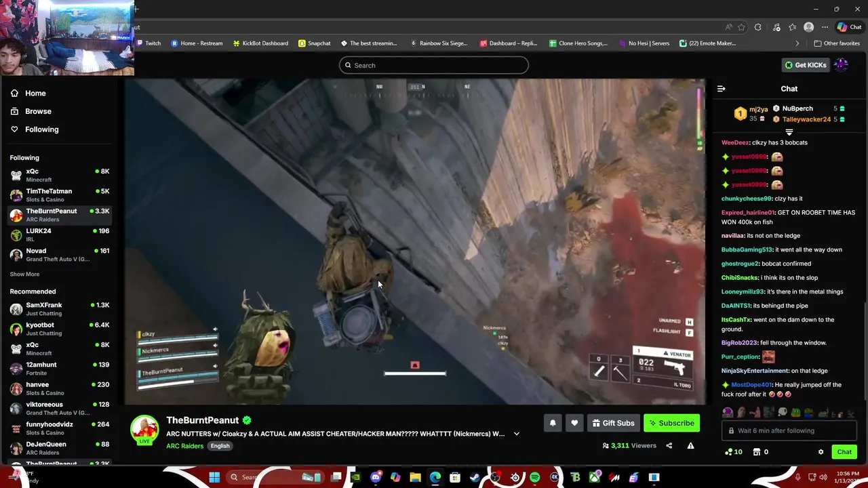Open Rainbow Six Siege bookmark
This screenshot has height=488, width=868.
coord(439,43)
